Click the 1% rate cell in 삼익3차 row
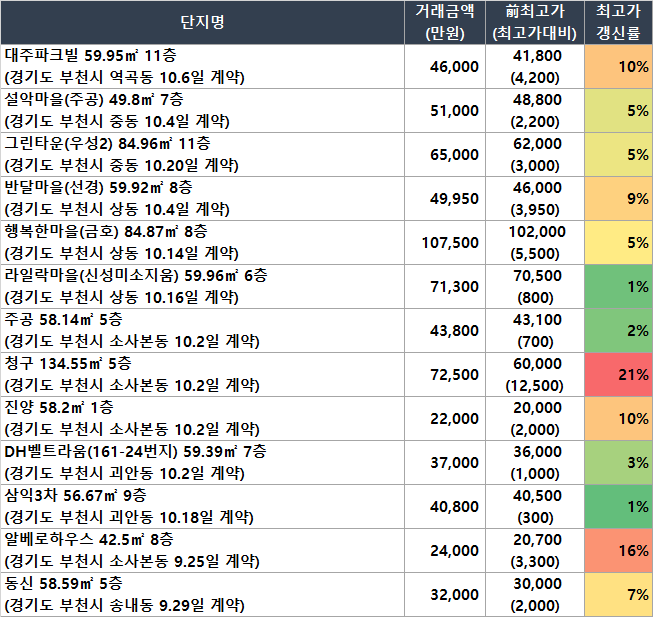653x617 pixels. point(618,507)
